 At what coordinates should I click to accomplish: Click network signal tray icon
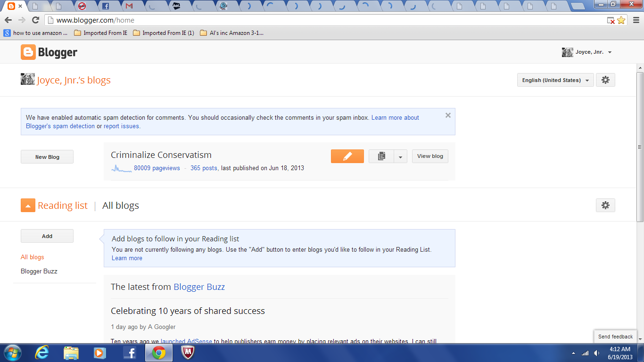tap(585, 353)
